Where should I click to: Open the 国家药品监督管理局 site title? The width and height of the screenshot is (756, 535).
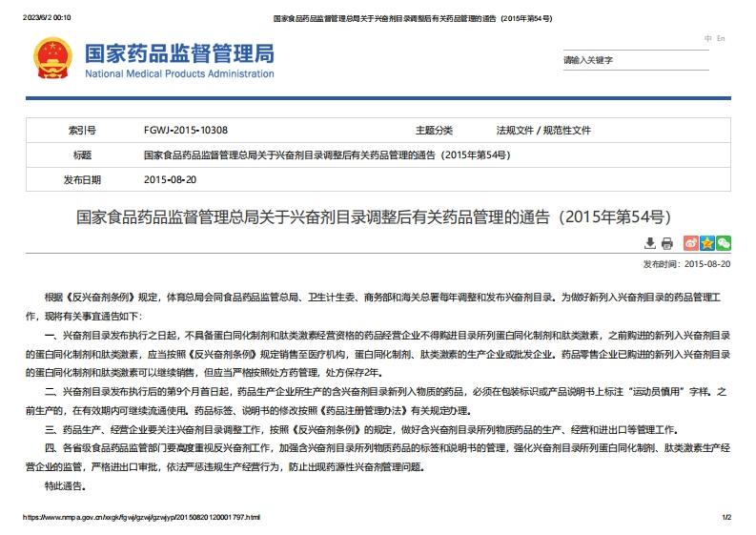(x=179, y=51)
